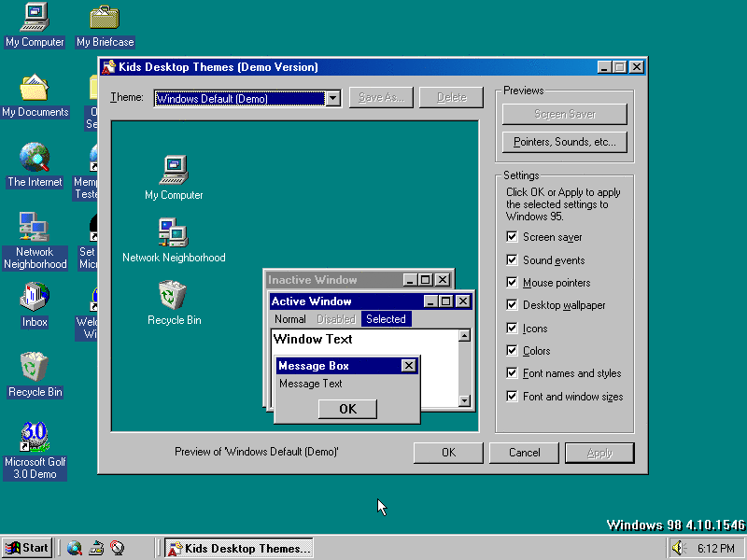This screenshot has width=747, height=560.
Task: Toggle Font and window sizes checkbox
Action: tap(512, 396)
